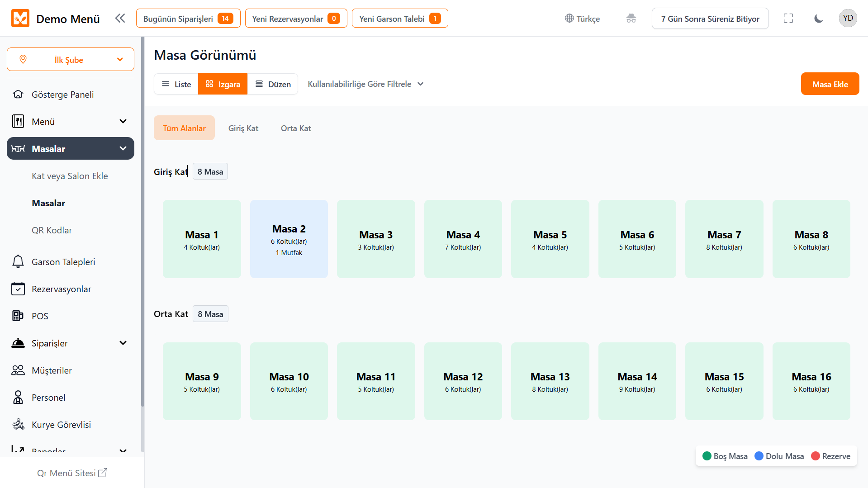Image resolution: width=868 pixels, height=488 pixels.
Task: Open Gösterge Paneli sidebar item
Action: click(71, 95)
